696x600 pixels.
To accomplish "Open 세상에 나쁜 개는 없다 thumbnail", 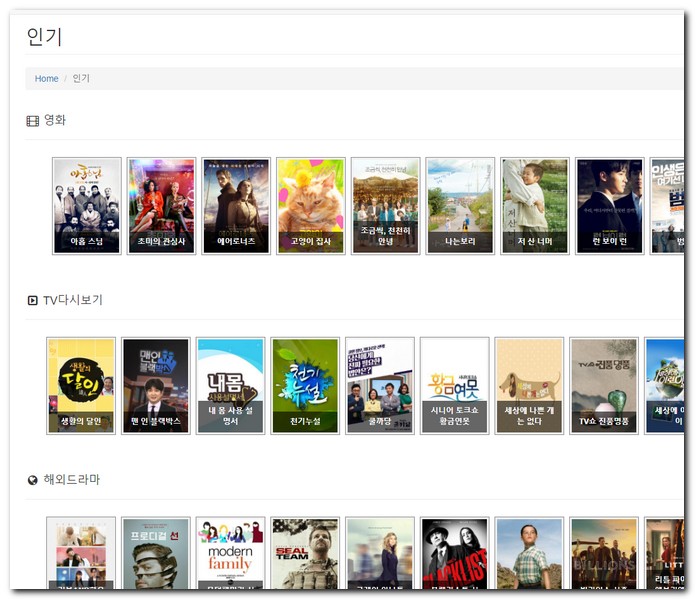I will click(x=529, y=386).
